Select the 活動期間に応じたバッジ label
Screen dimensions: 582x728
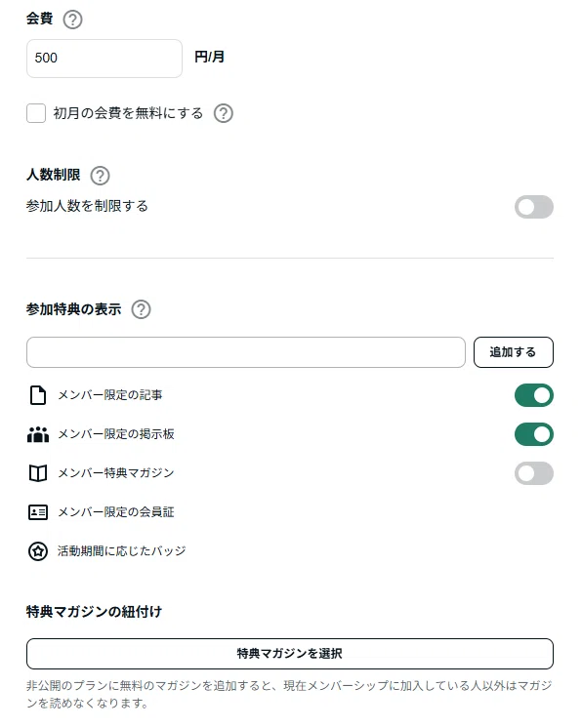point(122,551)
